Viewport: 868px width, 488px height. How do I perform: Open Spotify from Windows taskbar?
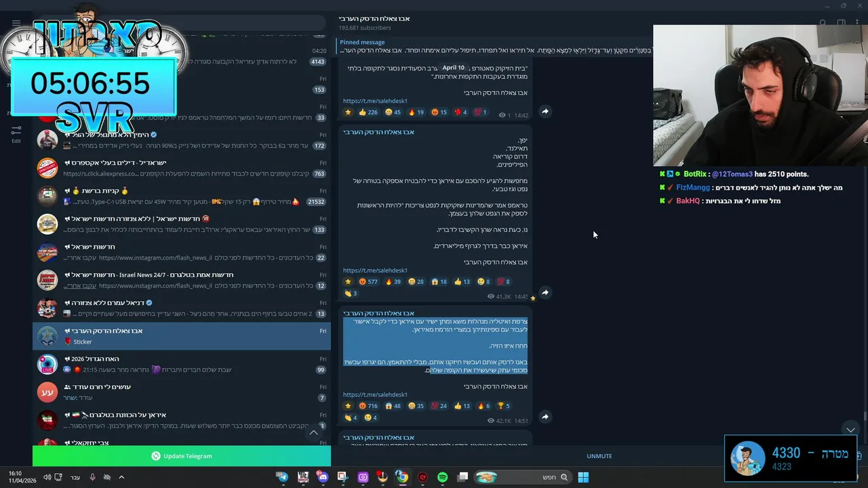coord(442,477)
